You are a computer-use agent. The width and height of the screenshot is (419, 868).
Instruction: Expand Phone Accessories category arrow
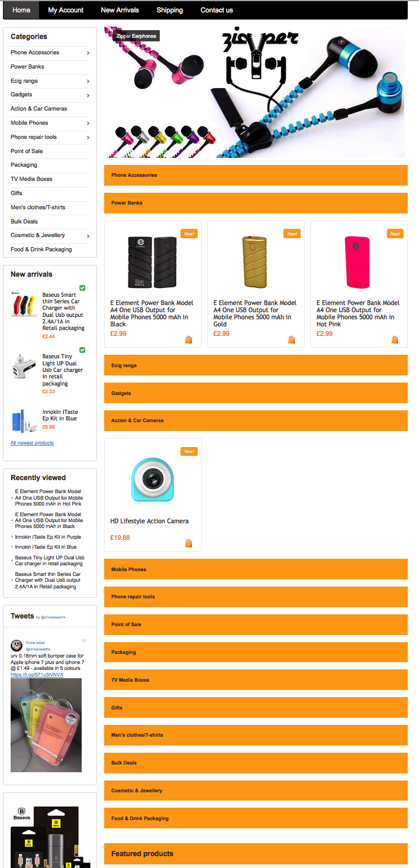pos(88,53)
